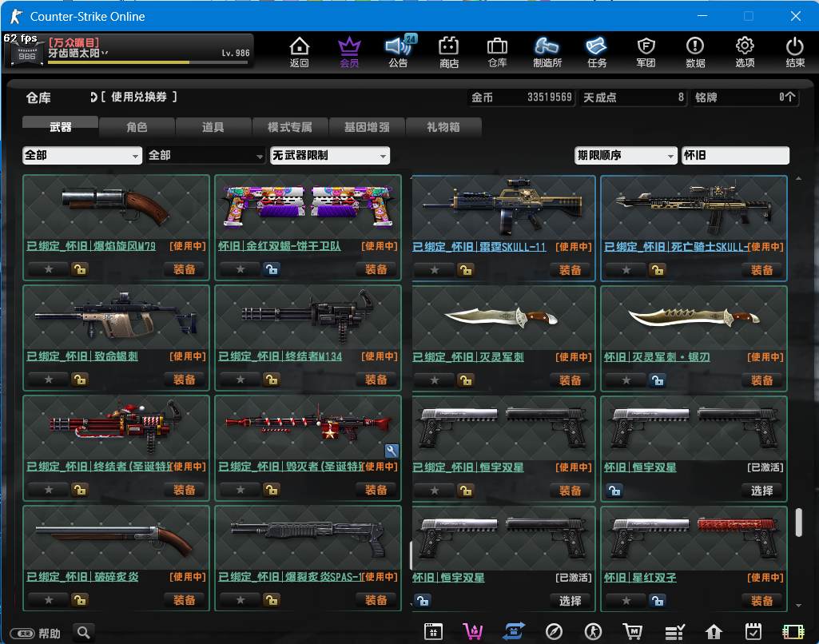Viewport: 819px width, 644px height.
Task: Open the 军团 shield icon
Action: click(646, 52)
